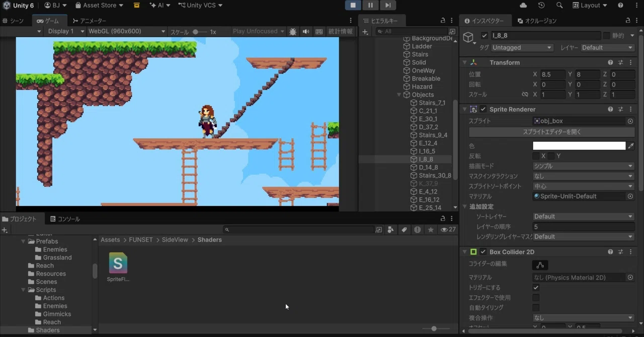Disable the Sprite Renderer component checkbox
Screen dimensions: 644x337
[483, 109]
